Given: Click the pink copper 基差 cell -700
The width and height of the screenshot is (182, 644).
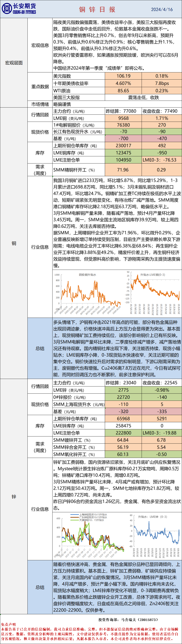Looking at the screenshot, I should (x=123, y=138).
